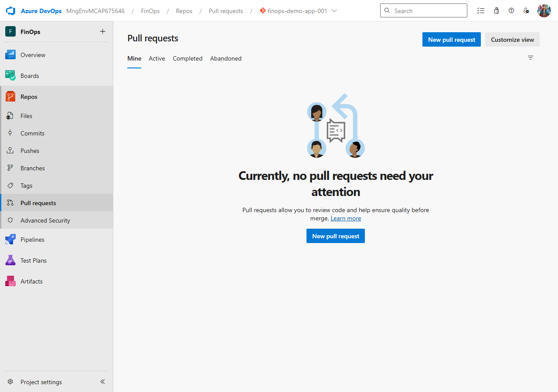Click the Pull requests sidebar icon
Viewport: 558px width, 392px height.
10,203
